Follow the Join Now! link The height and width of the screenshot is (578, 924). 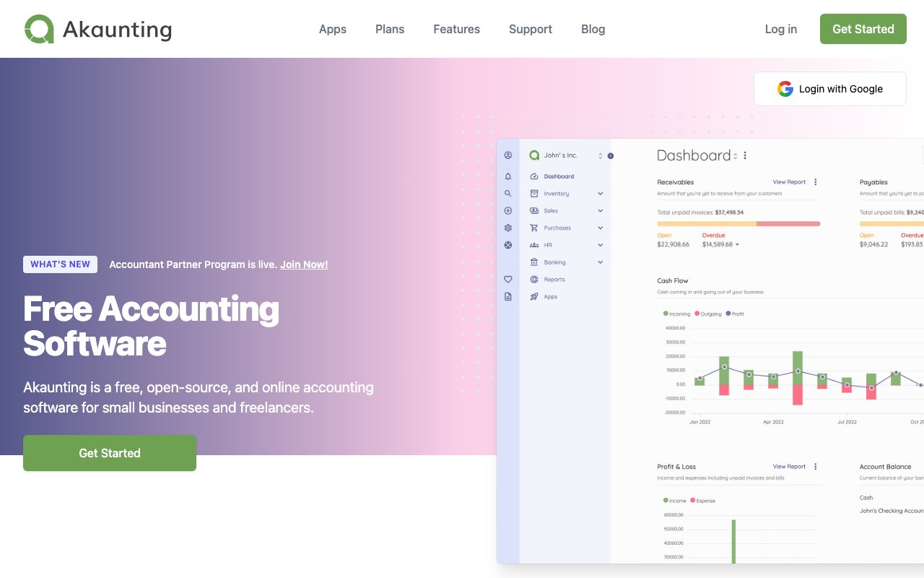(x=304, y=264)
